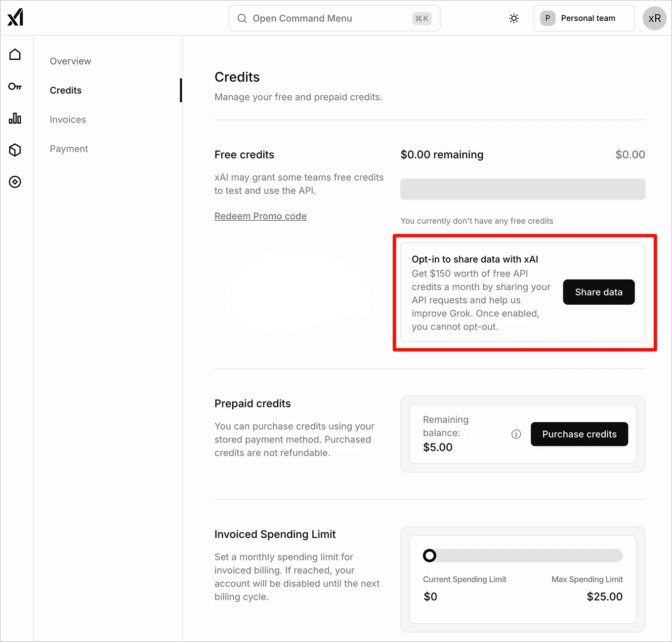The height and width of the screenshot is (642, 672).
Task: Select the Credits sidebar item
Action: tap(66, 90)
